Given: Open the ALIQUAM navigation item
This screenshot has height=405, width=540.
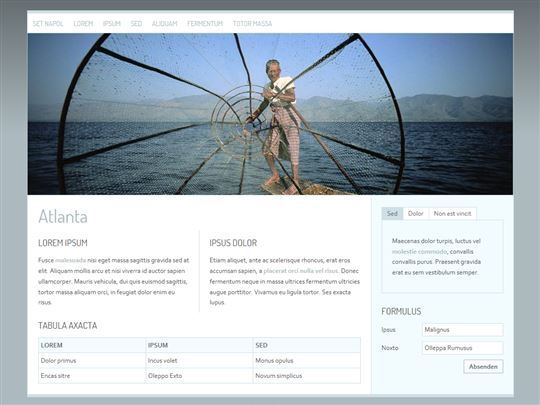Looking at the screenshot, I should pyautogui.click(x=165, y=23).
